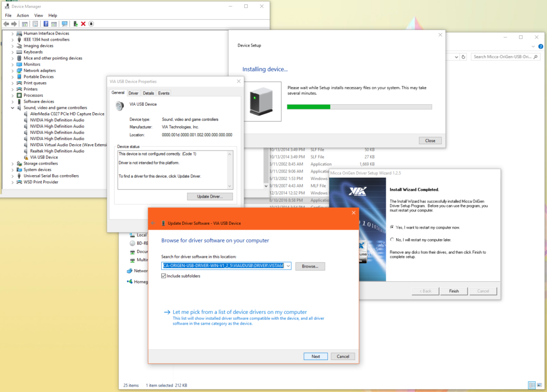Click the Monitors category icon
The width and height of the screenshot is (547, 392).
click(x=19, y=64)
